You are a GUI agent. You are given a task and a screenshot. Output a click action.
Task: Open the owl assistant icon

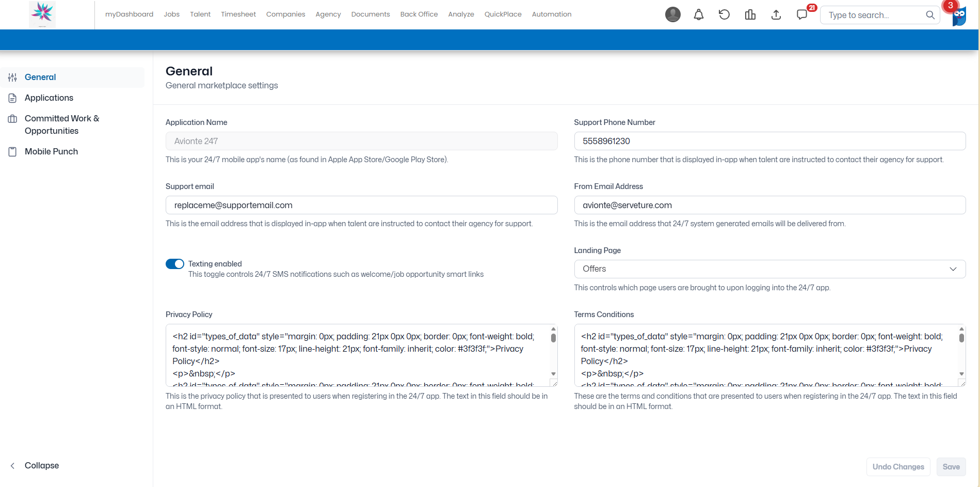(959, 15)
